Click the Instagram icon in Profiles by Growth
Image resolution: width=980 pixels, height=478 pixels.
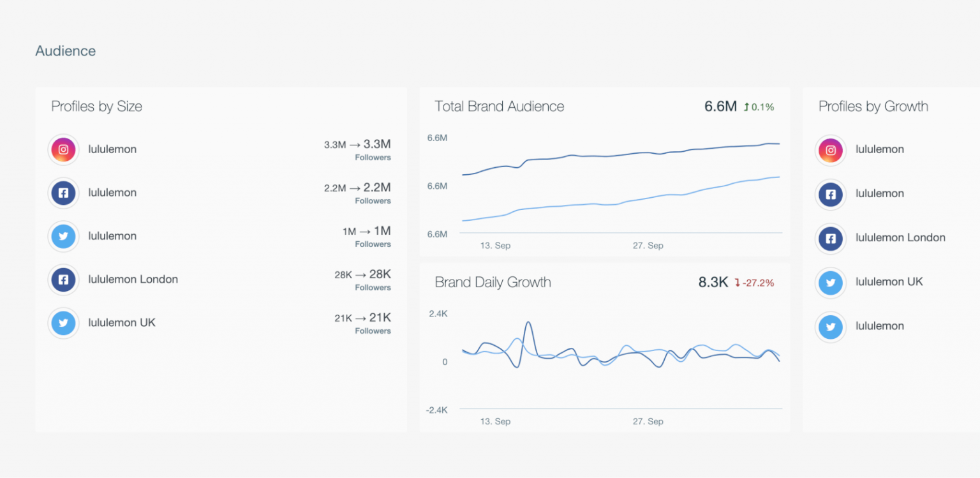(x=831, y=150)
